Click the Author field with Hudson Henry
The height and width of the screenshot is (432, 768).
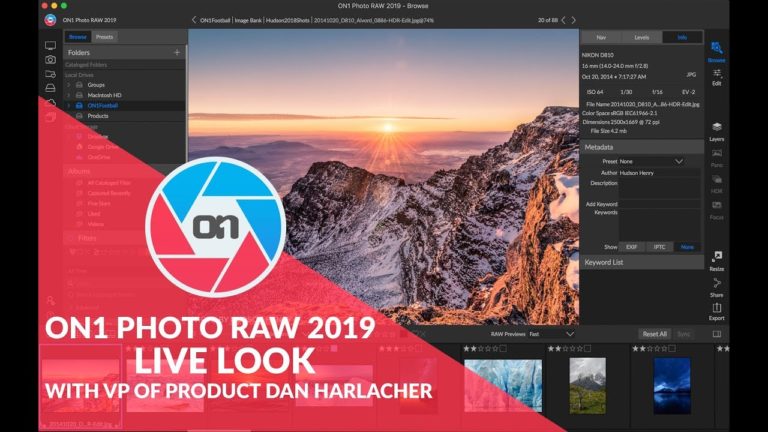[x=659, y=173]
